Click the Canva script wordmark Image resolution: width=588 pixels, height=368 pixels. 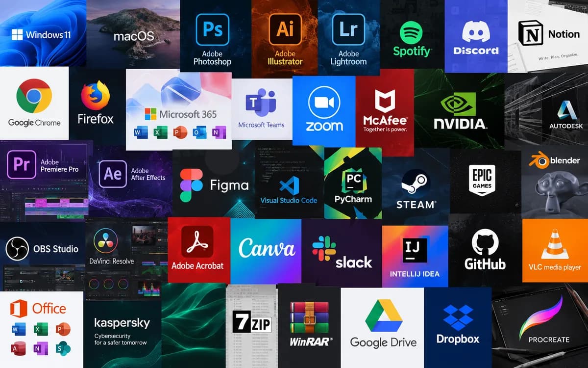click(267, 248)
